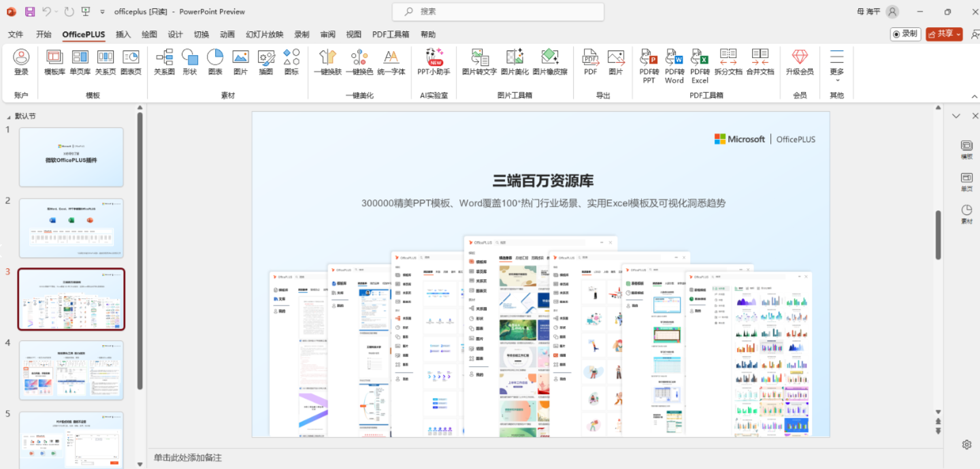This screenshot has width=980, height=469.
Task: Click the 登录 login icon in the ribbon
Action: pyautogui.click(x=21, y=62)
